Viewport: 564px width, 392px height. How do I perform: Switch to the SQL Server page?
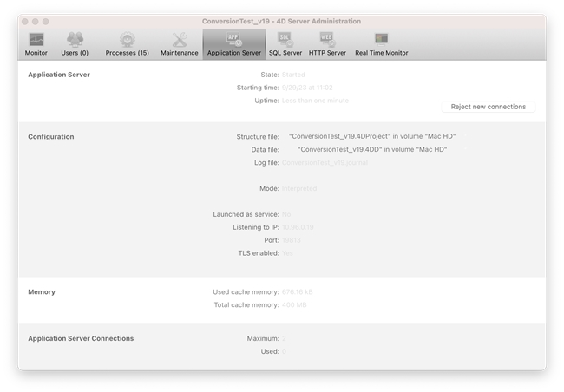click(285, 40)
